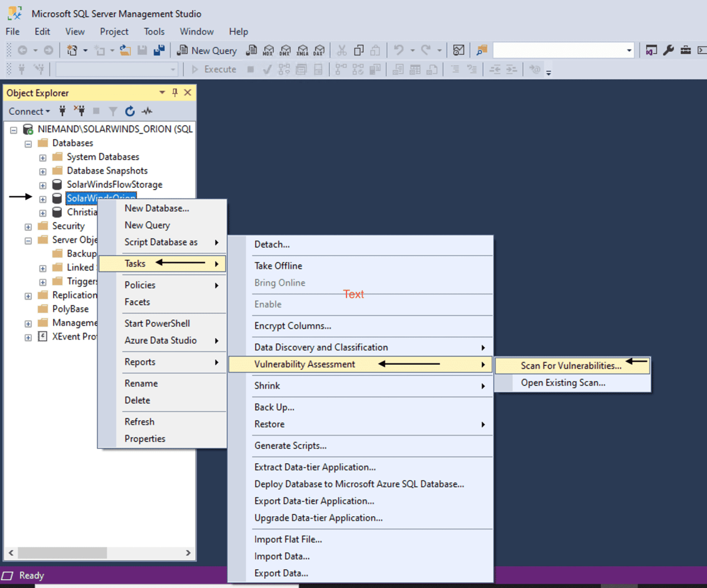Choose Scan For Vulnerabilities... in submenu
The width and height of the screenshot is (707, 588).
(573, 366)
